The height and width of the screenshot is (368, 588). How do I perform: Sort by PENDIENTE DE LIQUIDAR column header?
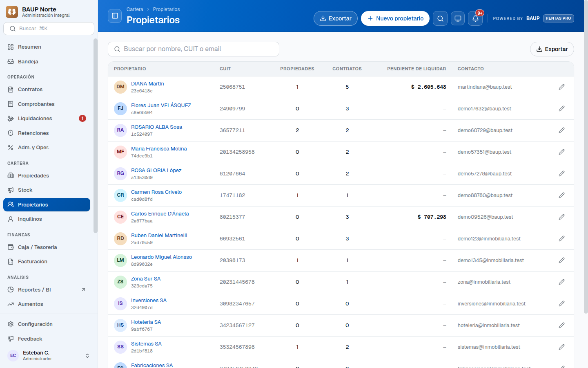416,69
